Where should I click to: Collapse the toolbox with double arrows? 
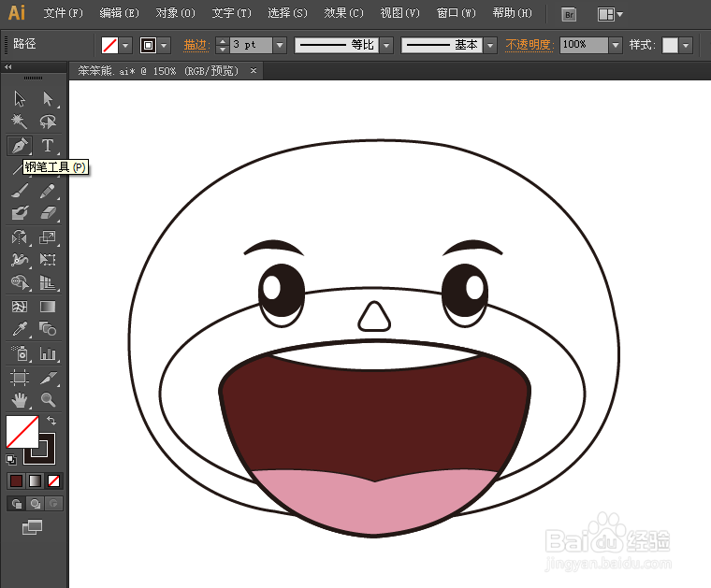click(x=8, y=67)
